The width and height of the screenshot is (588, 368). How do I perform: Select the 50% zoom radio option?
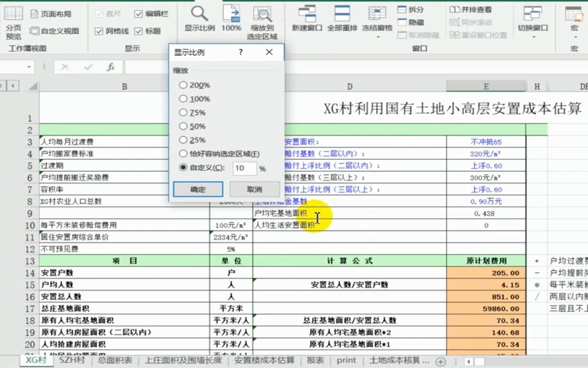(x=183, y=126)
